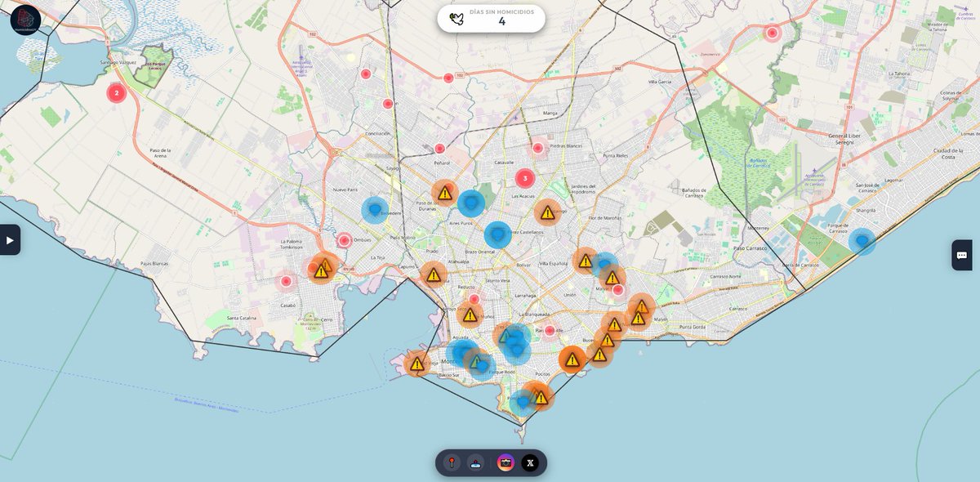The width and height of the screenshot is (980, 482).
Task: Click the 'Santa Catalina' map label
Action: coord(242,317)
